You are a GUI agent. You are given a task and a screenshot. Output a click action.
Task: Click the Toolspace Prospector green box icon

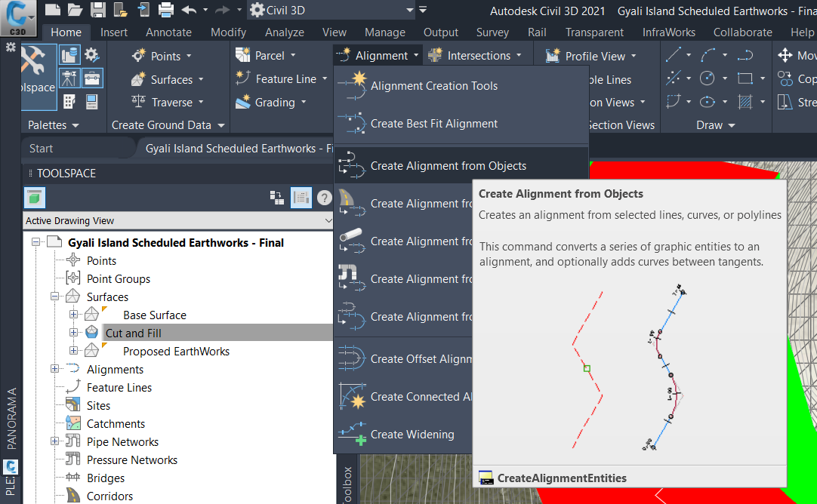[x=35, y=198]
